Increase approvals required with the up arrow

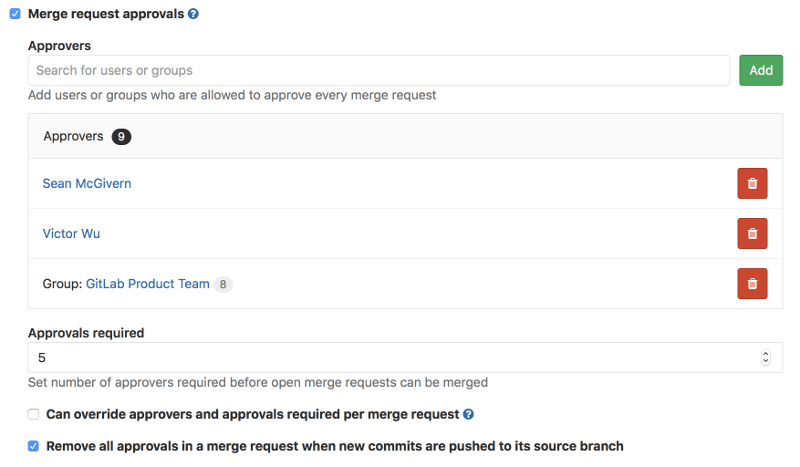point(766,353)
